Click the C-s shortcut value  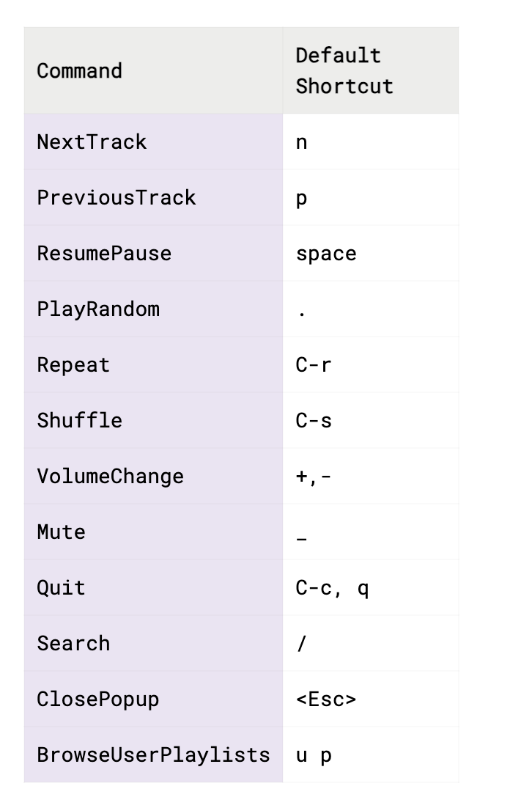coord(314,420)
